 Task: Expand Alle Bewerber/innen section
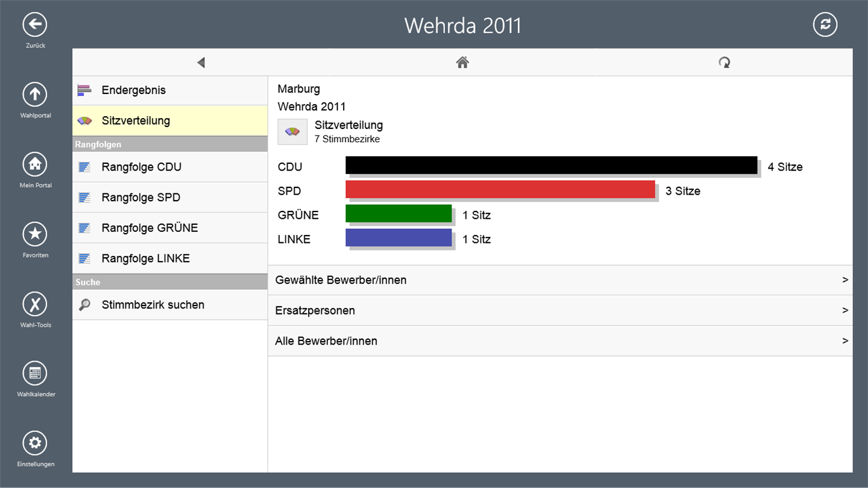coord(560,341)
